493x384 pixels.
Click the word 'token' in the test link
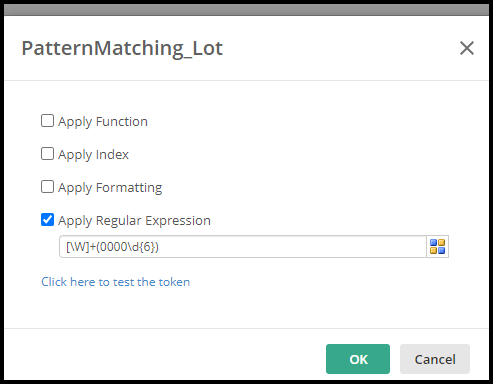click(174, 282)
